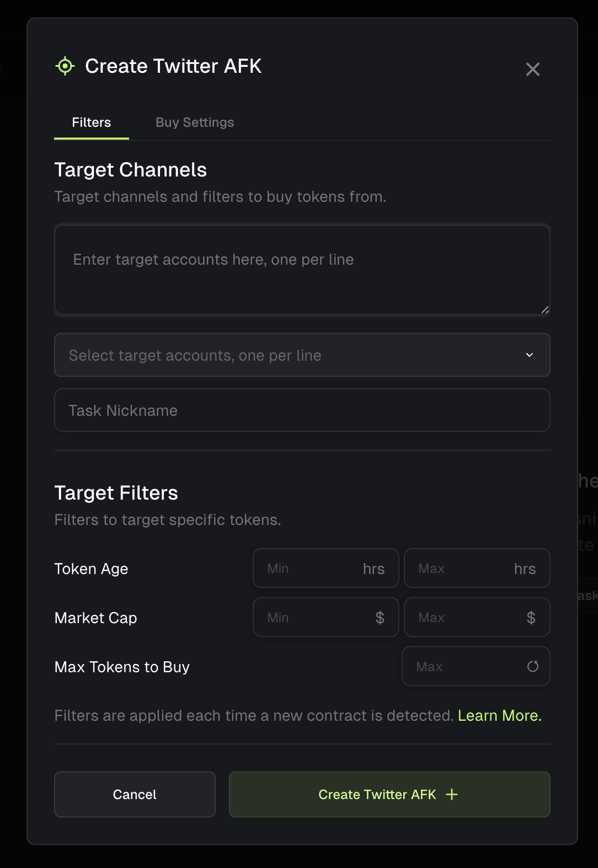
Task: Focus the target accounts text area
Action: click(x=302, y=270)
